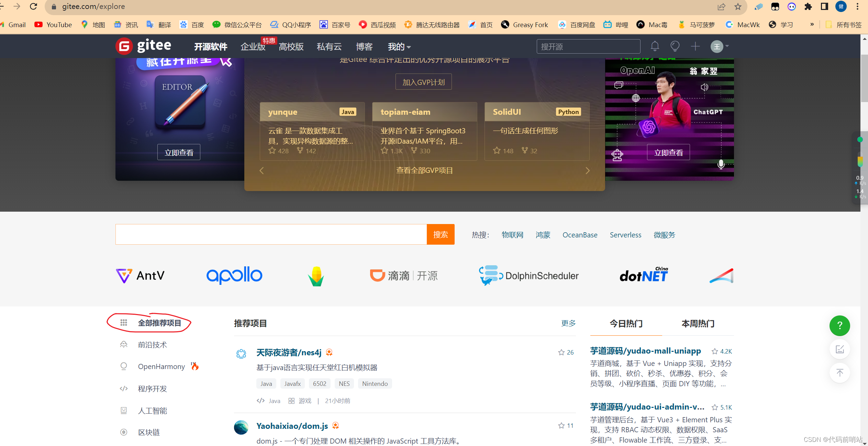This screenshot has width=868, height=446.
Task: Select 私有云 in the top navigation
Action: [x=329, y=47]
